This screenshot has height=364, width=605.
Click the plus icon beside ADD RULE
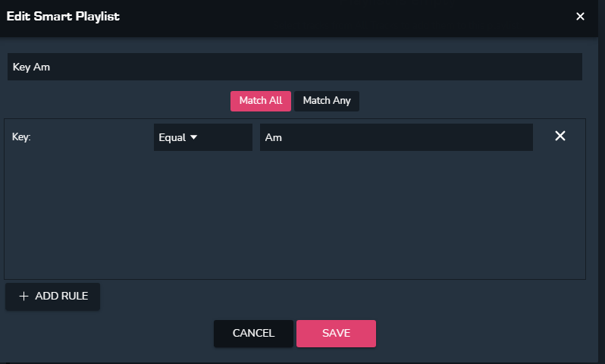click(x=24, y=297)
